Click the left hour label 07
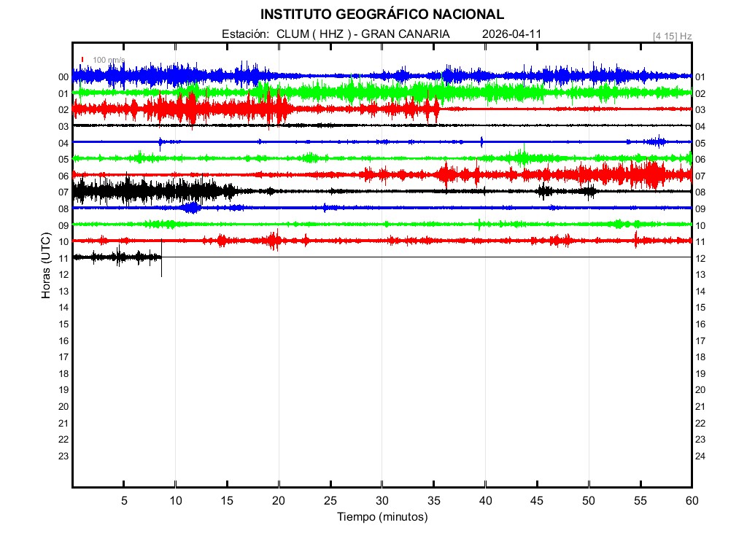 63,192
